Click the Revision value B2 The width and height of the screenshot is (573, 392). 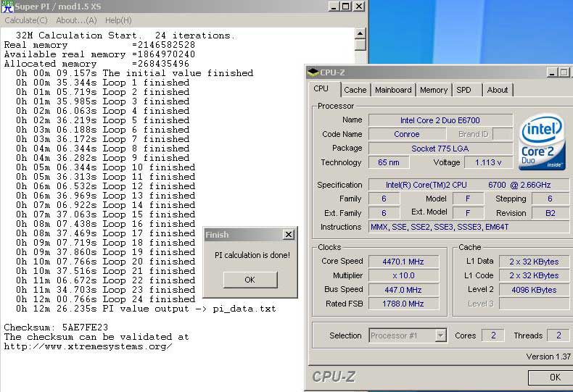(x=551, y=213)
